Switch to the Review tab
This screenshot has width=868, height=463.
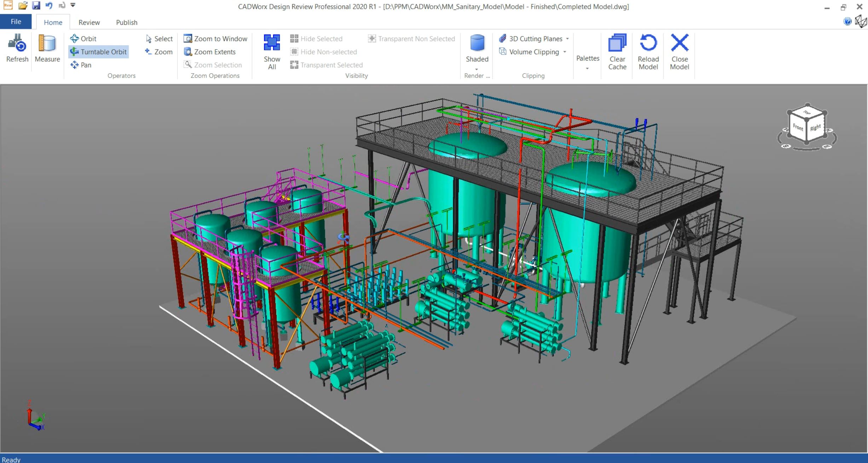89,22
